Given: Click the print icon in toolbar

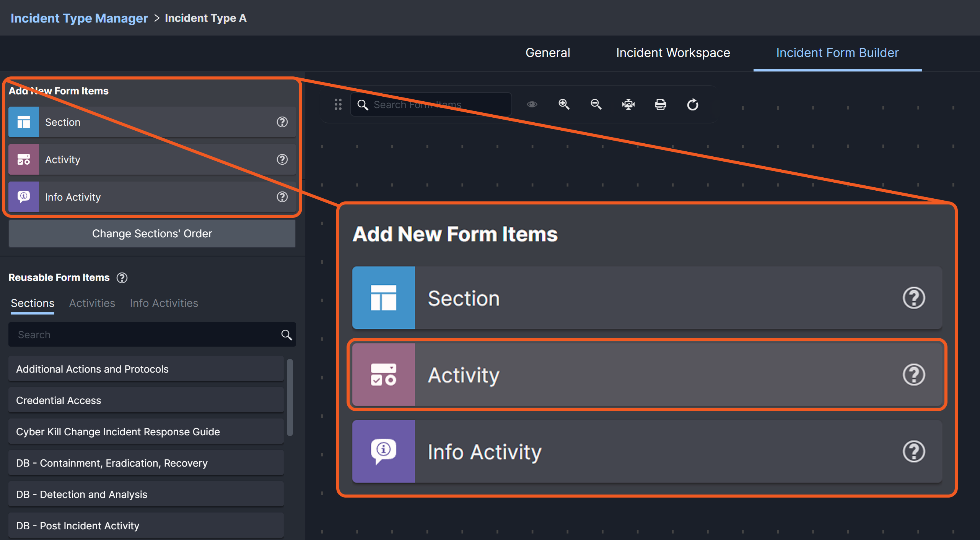Looking at the screenshot, I should pyautogui.click(x=660, y=104).
